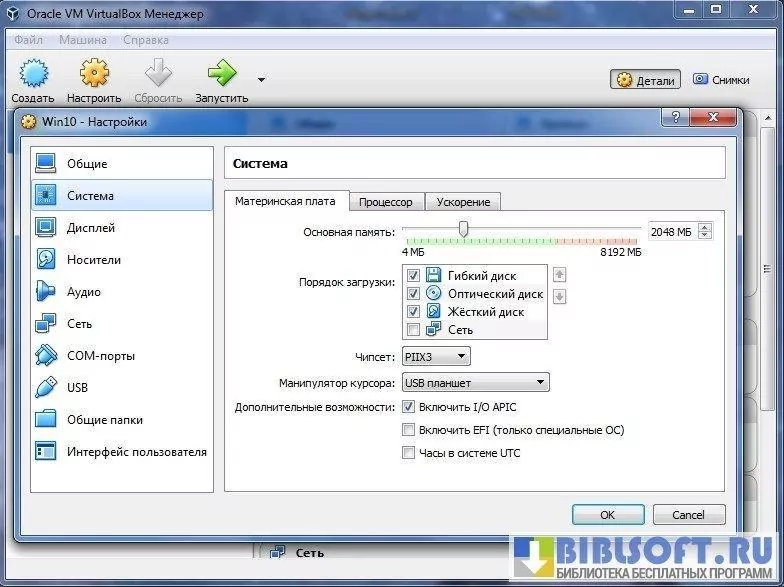Open the Дисплей settings section

90,228
